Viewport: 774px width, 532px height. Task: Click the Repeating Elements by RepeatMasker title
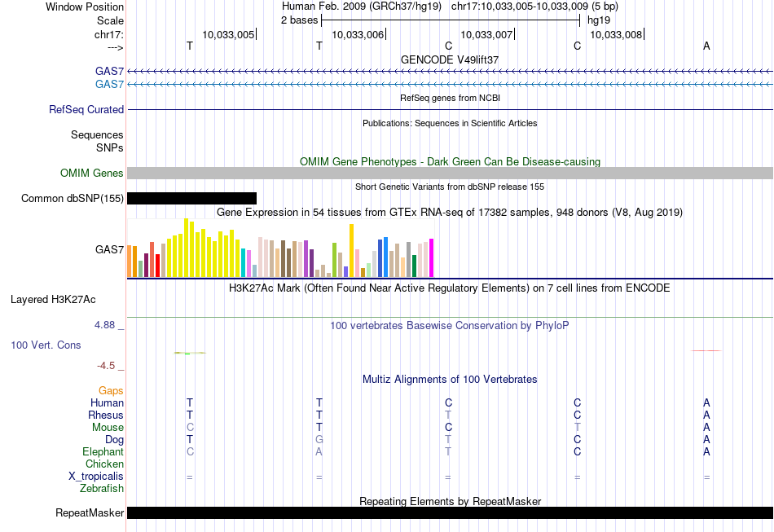point(450,501)
